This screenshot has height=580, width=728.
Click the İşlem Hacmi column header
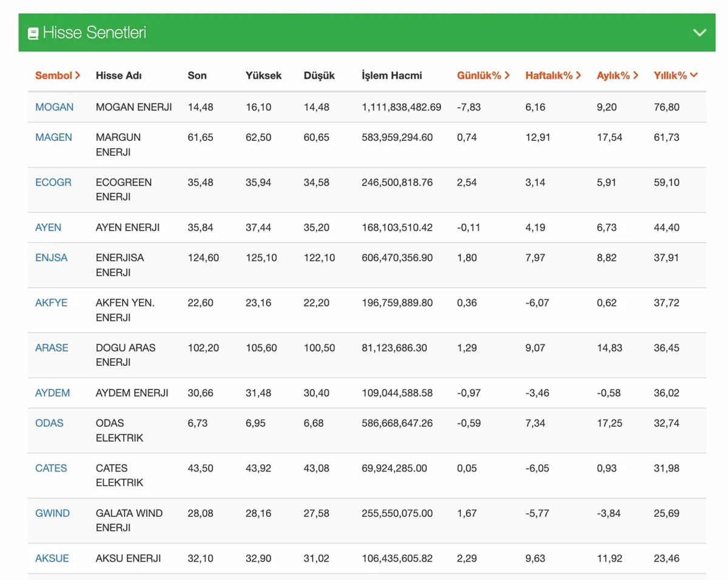tap(392, 76)
